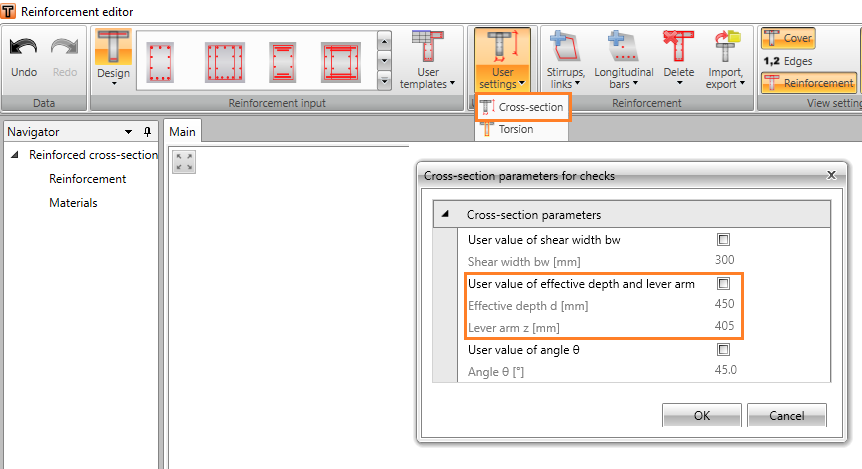The image size is (862, 469).
Task: Click Effective depth d value 450
Action: pyautogui.click(x=725, y=304)
